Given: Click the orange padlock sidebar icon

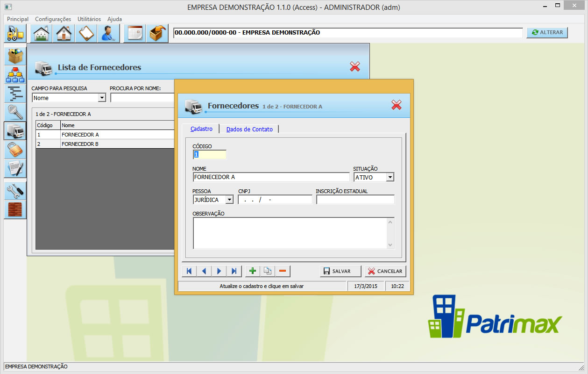Looking at the screenshot, I should click(x=15, y=150).
